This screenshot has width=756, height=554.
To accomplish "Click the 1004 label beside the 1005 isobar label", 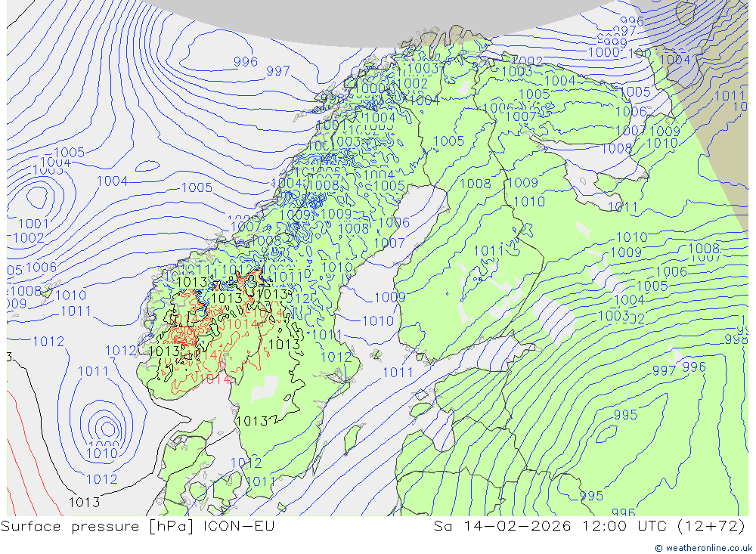I will [x=113, y=181].
